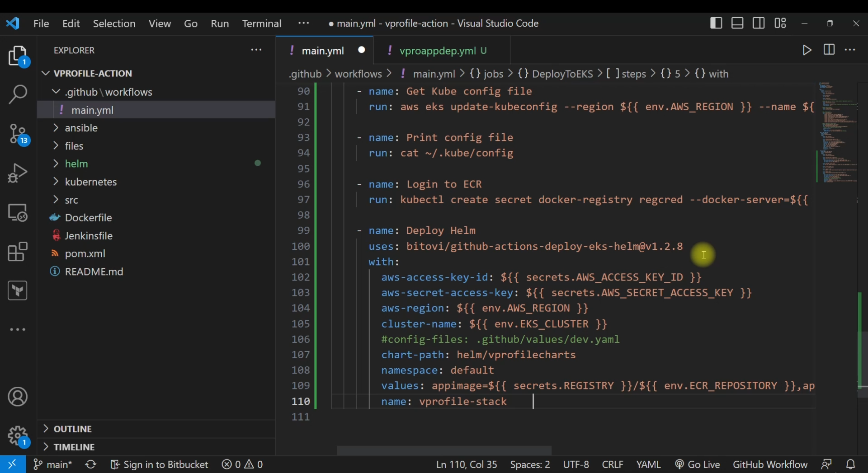This screenshot has width=868, height=473.
Task: Change end of line sequence CRLF
Action: (x=613, y=464)
